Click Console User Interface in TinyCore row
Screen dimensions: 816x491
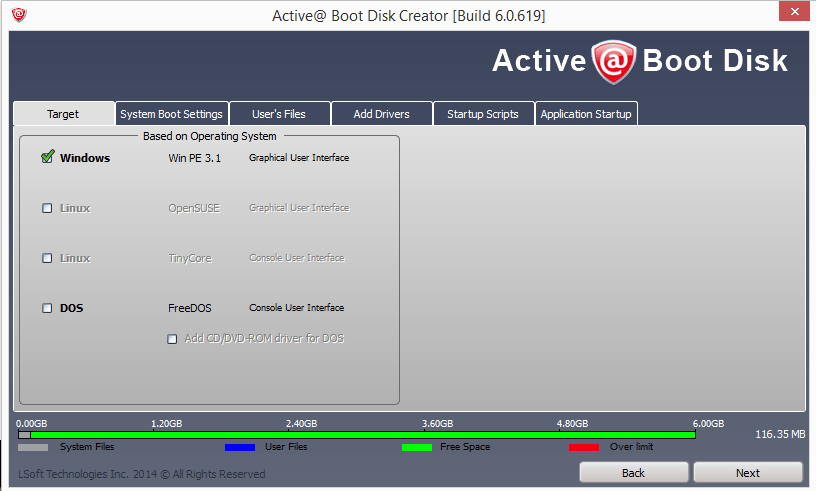(x=297, y=258)
